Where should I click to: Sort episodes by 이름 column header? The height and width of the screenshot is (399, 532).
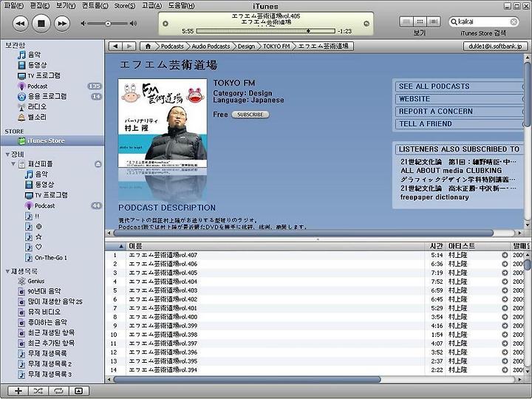[276, 246]
